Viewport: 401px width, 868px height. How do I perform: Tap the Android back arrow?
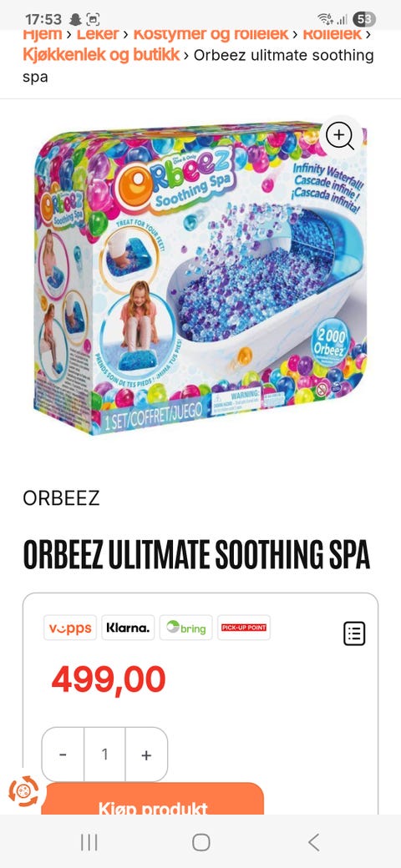[x=313, y=842]
